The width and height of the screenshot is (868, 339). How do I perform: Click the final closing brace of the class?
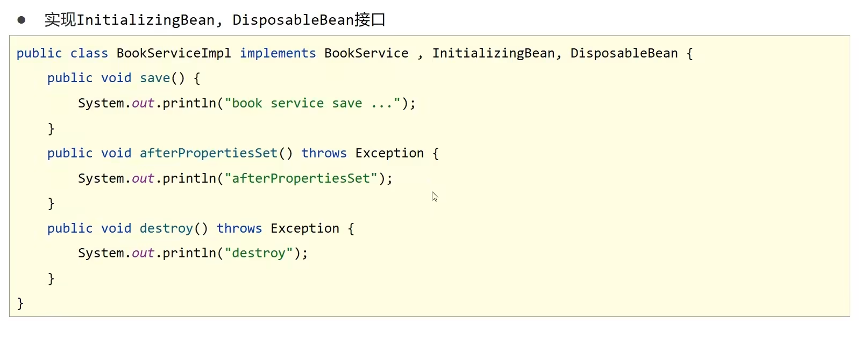tap(20, 304)
